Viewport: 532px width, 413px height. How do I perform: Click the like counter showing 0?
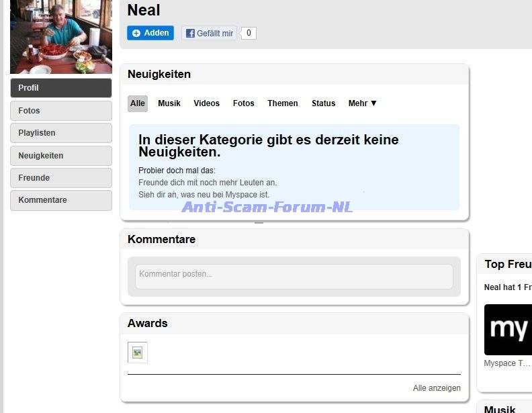249,33
